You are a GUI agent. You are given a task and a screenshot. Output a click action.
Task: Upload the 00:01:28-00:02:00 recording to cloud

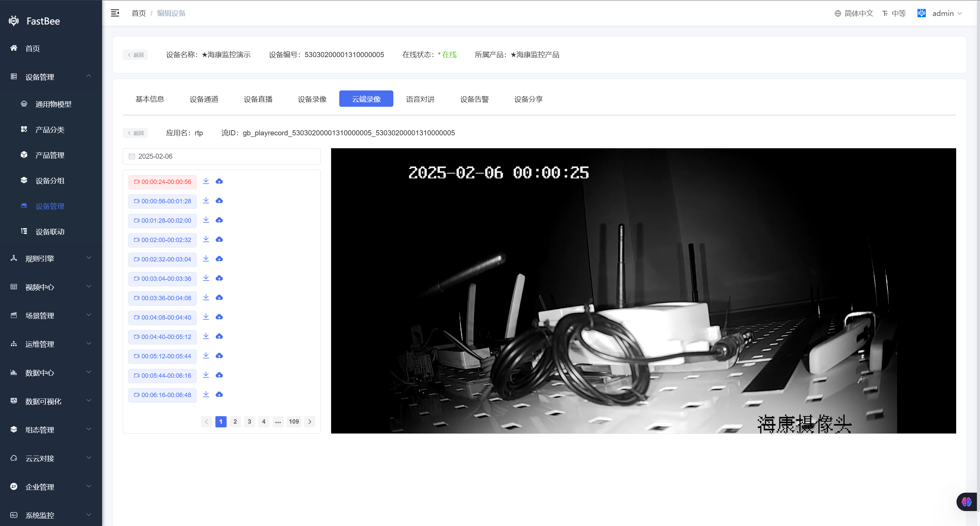tap(219, 220)
